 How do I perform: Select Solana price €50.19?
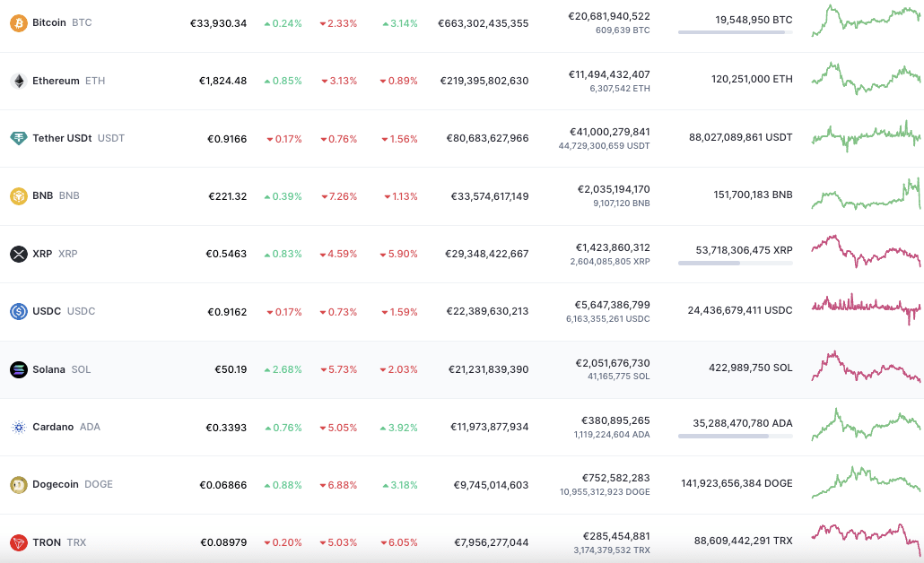tap(231, 369)
